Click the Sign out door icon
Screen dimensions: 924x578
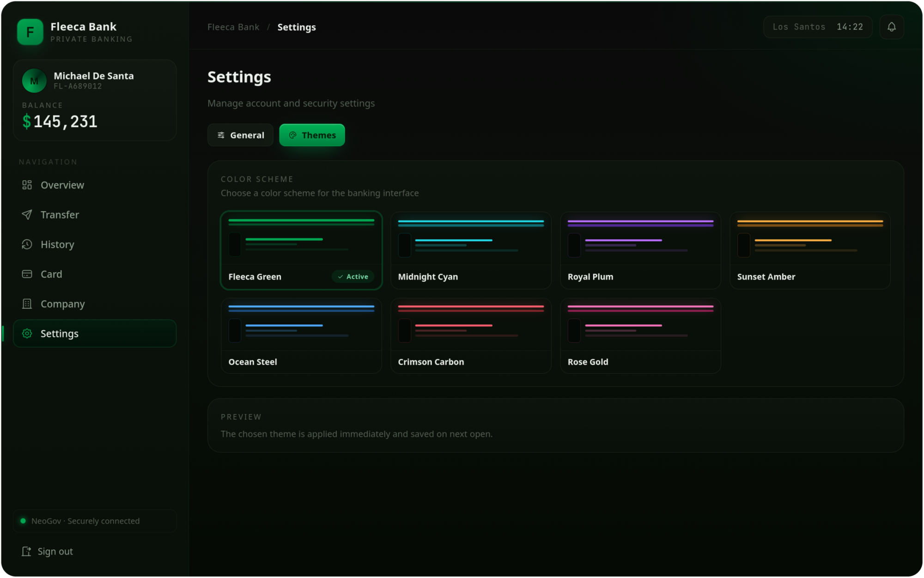click(x=26, y=551)
